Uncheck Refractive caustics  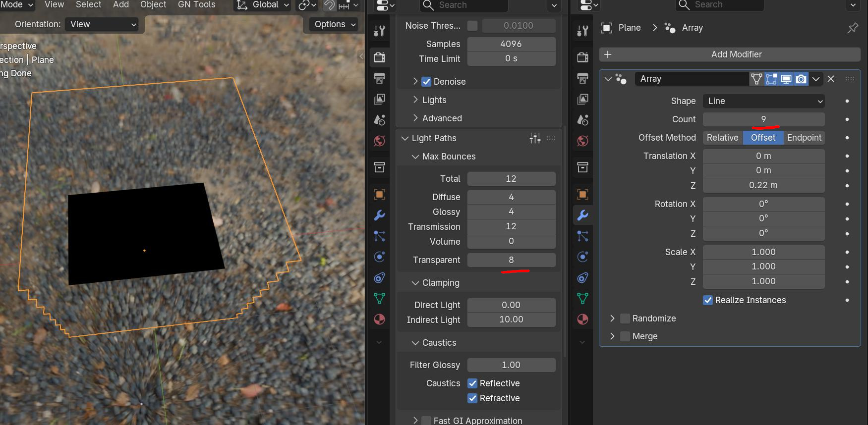(x=472, y=398)
